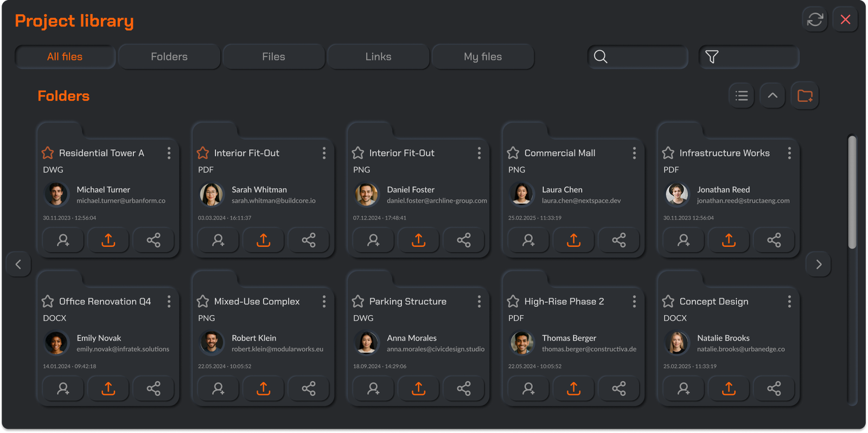Viewport: 868px width, 433px height.
Task: Star the Office Renovation Q4 folder
Action: 48,301
